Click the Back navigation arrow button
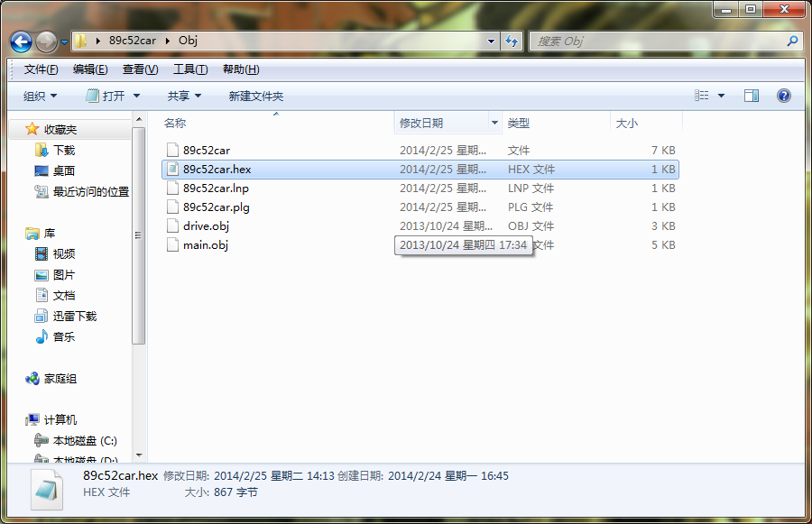 click(x=22, y=41)
